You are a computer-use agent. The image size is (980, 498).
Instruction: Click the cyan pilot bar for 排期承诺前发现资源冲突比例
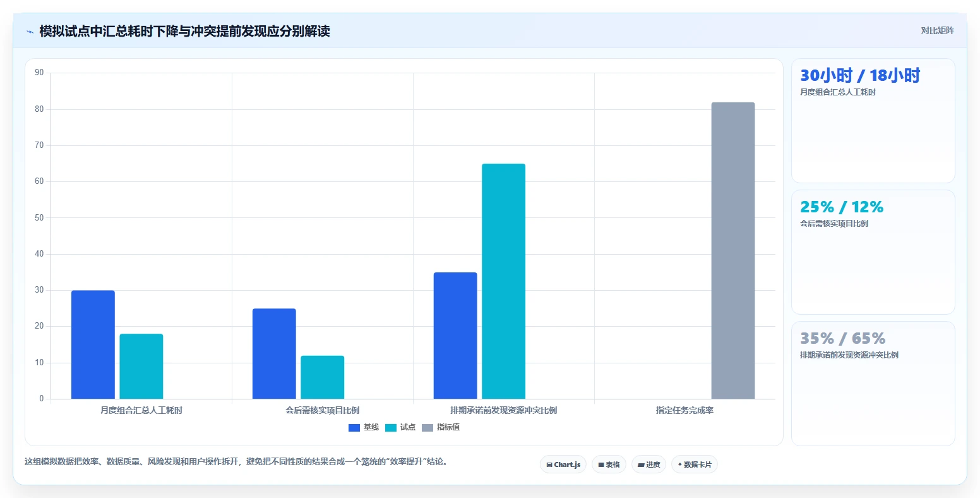pos(504,281)
